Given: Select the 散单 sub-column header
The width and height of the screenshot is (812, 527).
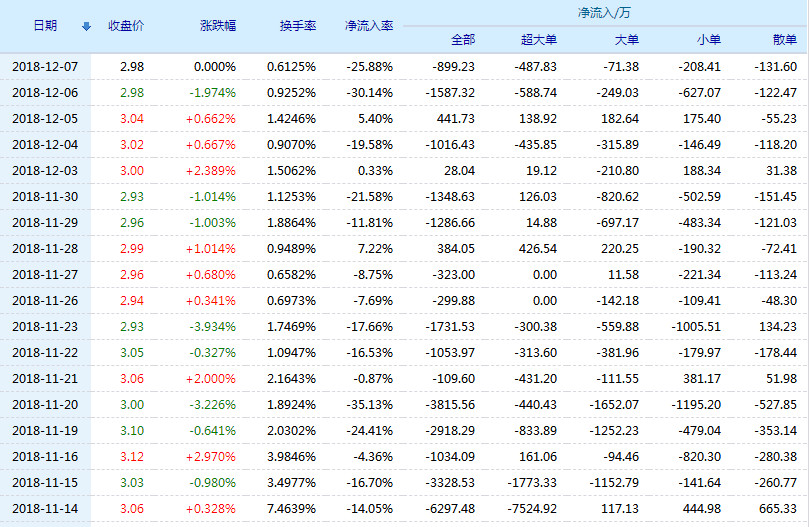Looking at the screenshot, I should 785,40.
